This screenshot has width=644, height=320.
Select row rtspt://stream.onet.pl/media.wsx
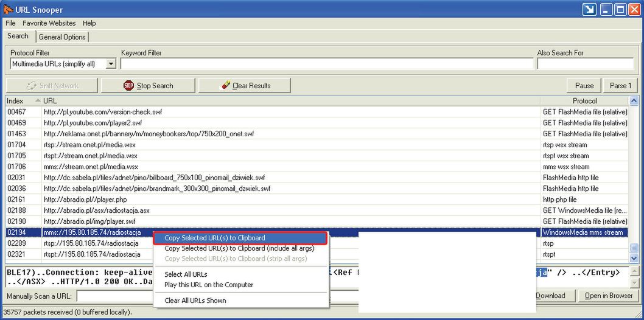point(317,156)
